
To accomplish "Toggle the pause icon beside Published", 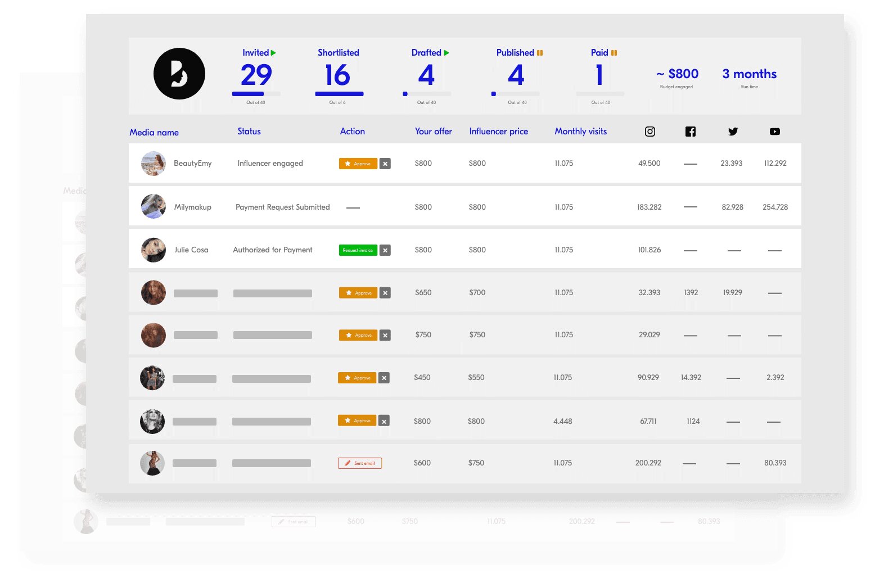I will coord(540,53).
